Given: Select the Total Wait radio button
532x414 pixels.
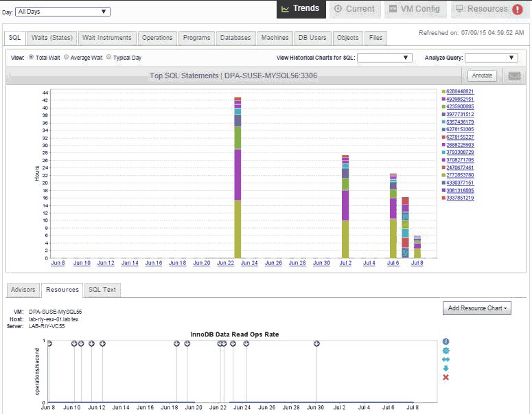Looking at the screenshot, I should (31, 57).
